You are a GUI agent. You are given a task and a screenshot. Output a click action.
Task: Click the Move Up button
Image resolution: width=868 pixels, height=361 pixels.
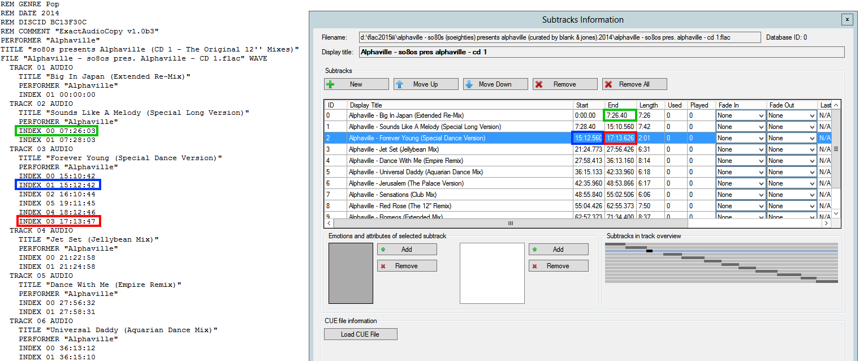[426, 84]
